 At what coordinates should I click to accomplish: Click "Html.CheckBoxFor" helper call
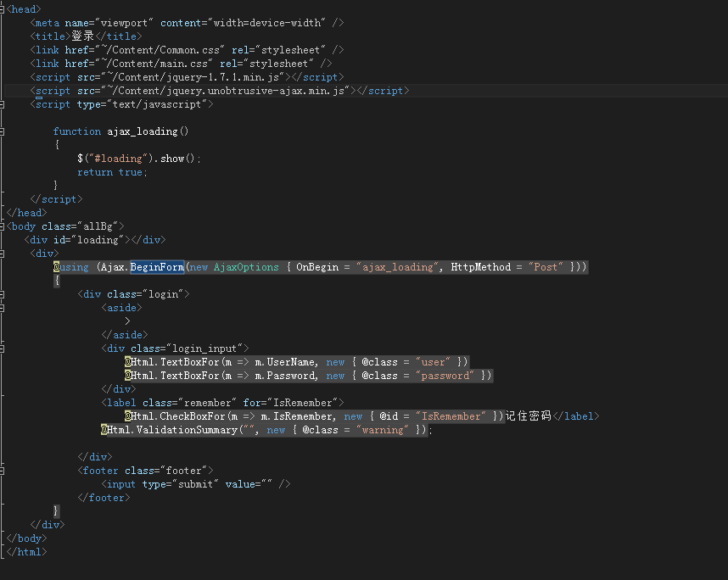(178, 416)
